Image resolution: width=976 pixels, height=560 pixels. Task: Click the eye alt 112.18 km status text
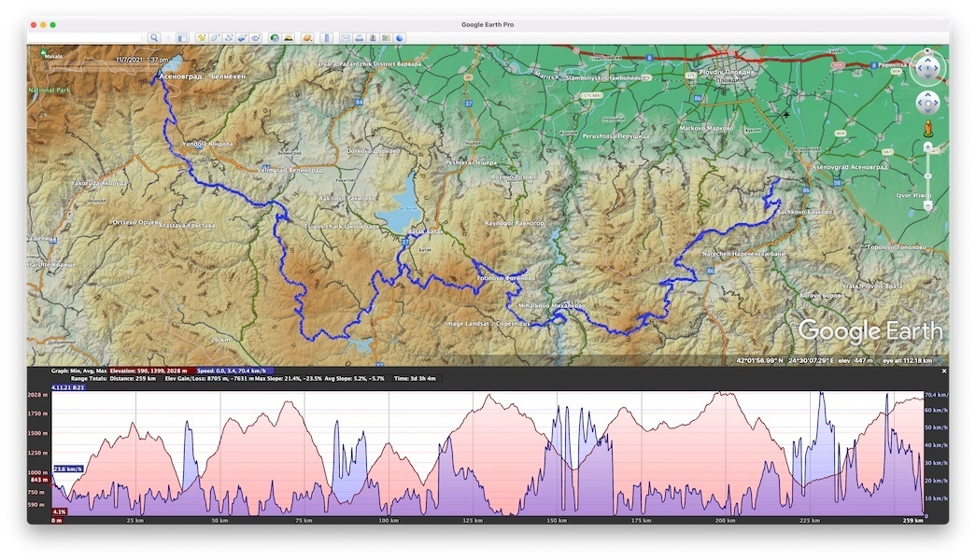tap(907, 360)
